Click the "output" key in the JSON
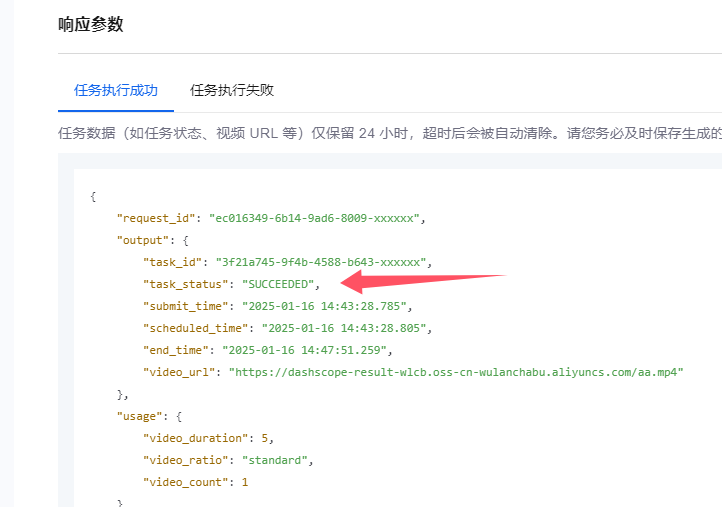 click(146, 240)
